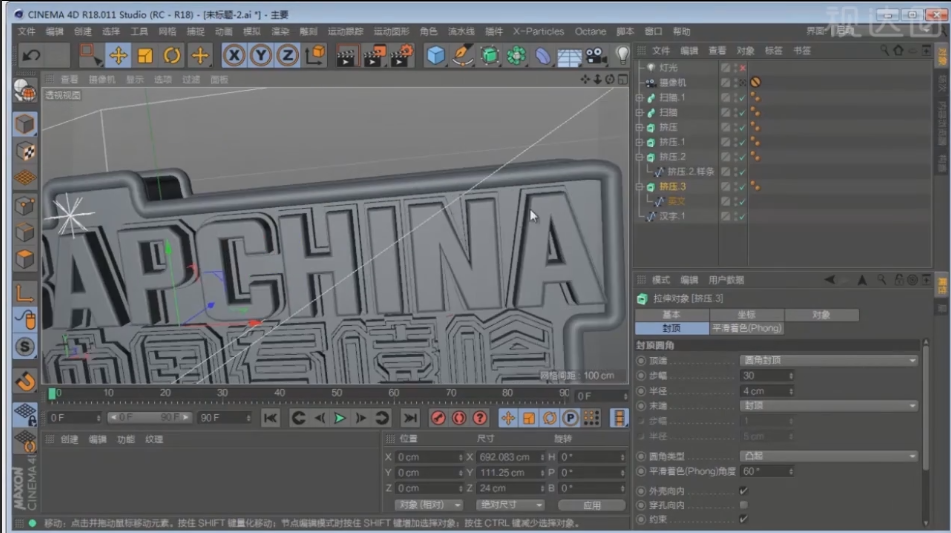
Task: Open the generators (Subdivision Surface) icon
Action: pyautogui.click(x=489, y=56)
